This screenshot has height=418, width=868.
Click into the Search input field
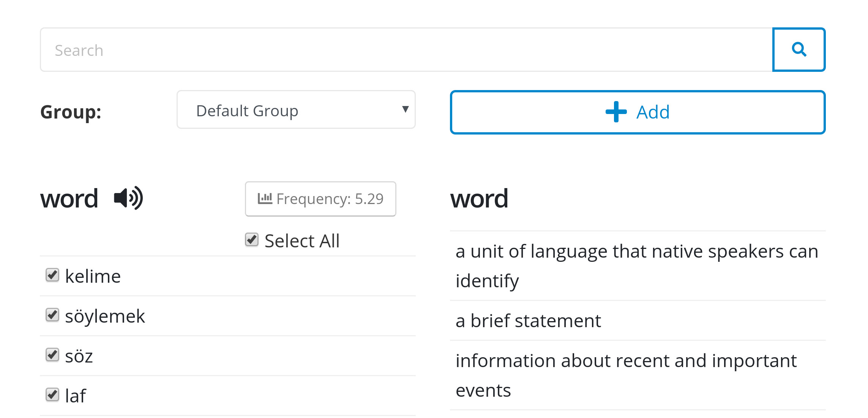click(406, 49)
